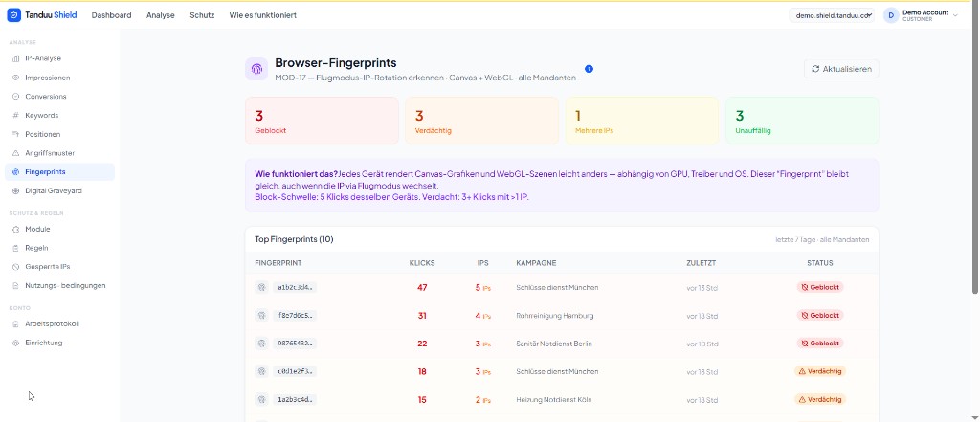Open the Schutz top menu

(x=202, y=15)
